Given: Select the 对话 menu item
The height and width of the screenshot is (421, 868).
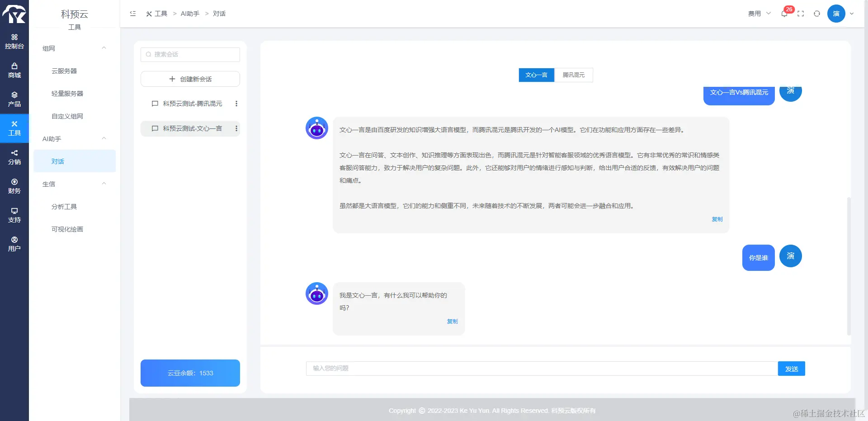Looking at the screenshot, I should click(x=75, y=161).
